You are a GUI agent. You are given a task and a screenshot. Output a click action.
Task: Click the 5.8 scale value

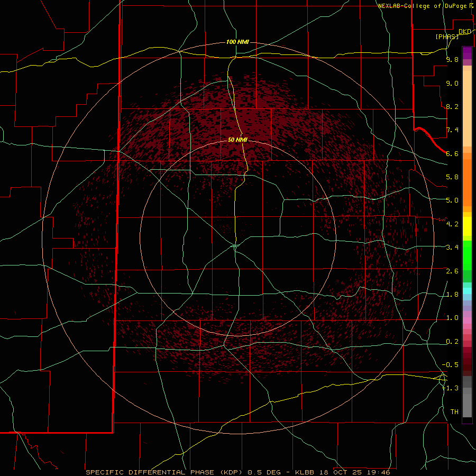[x=452, y=177]
